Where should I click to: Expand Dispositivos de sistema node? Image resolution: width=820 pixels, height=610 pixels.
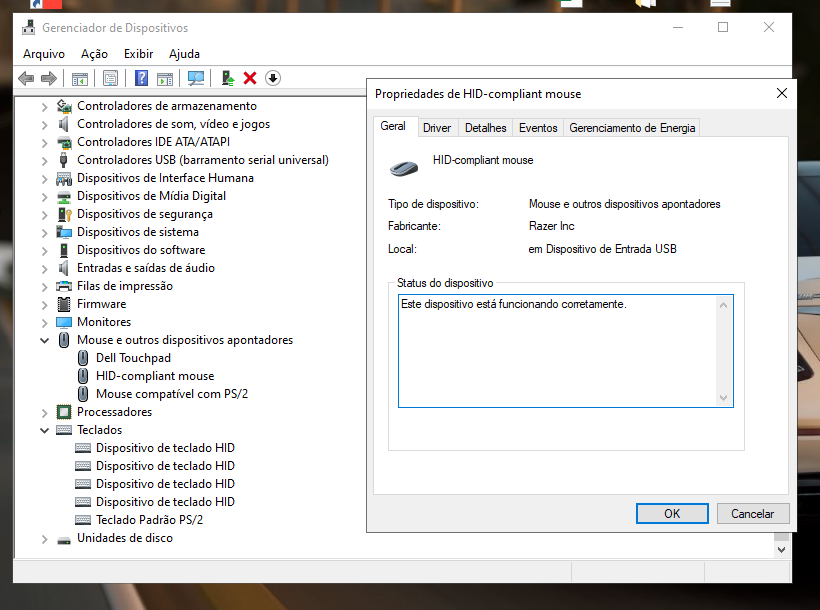point(44,233)
